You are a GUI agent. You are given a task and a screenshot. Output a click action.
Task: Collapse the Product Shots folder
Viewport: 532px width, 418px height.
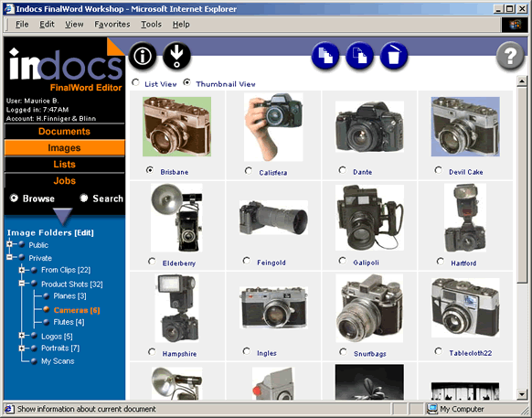click(22, 283)
